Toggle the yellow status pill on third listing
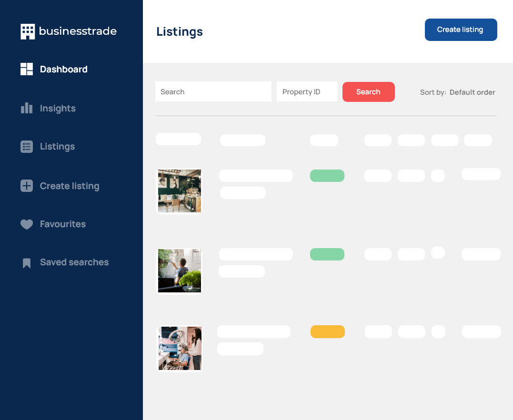 pyautogui.click(x=328, y=331)
